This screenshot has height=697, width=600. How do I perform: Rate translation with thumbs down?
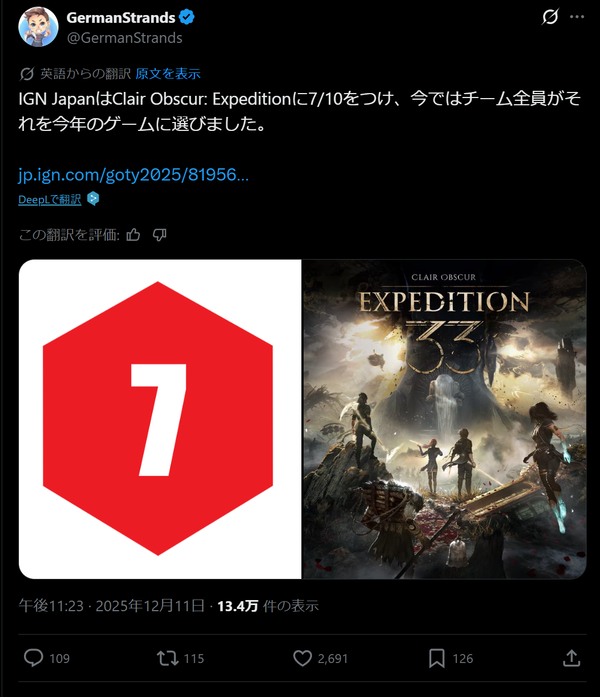pyautogui.click(x=160, y=235)
